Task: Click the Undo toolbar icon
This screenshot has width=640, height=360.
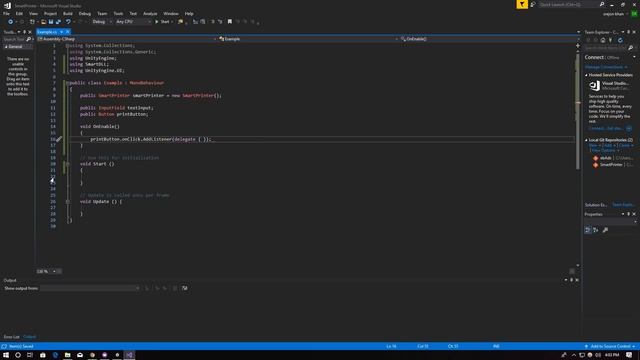Action: click(x=68, y=22)
